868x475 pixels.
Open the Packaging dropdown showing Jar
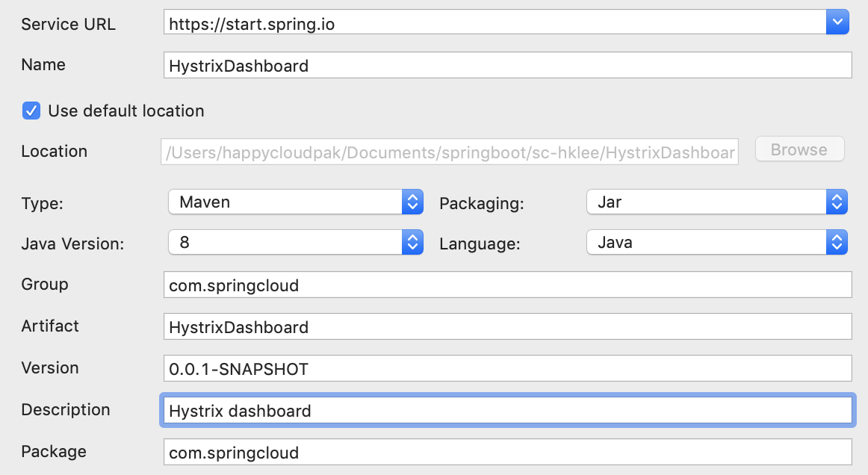coord(717,202)
